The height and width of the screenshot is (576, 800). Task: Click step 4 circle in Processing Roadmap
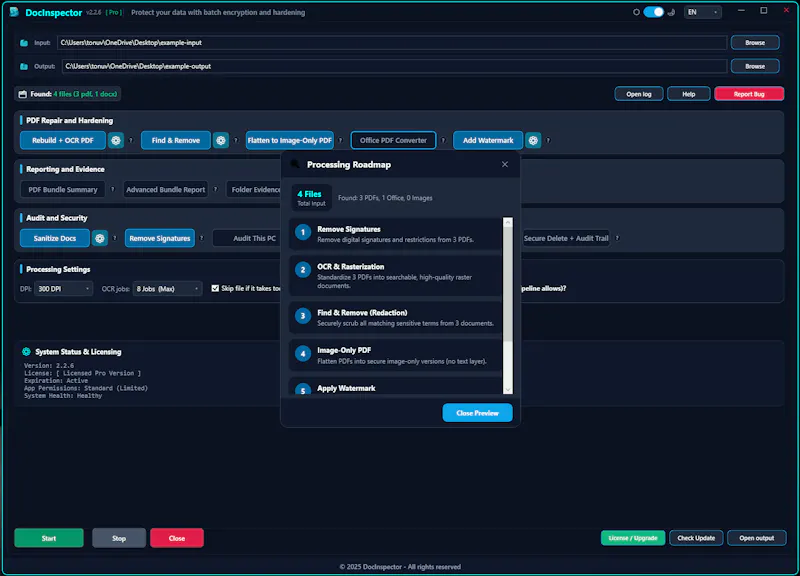[x=303, y=354]
